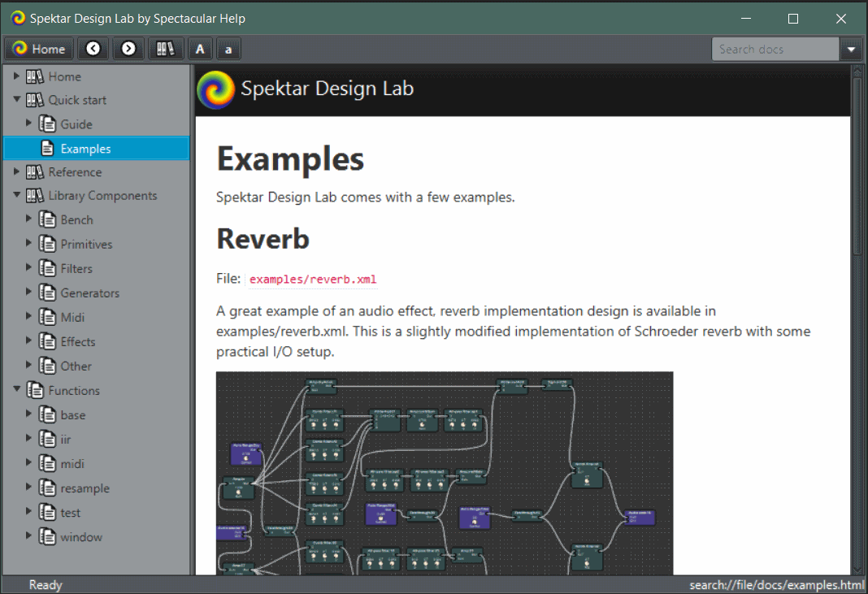868x594 pixels.
Task: Collapse the Library Components section
Action: [x=17, y=196]
